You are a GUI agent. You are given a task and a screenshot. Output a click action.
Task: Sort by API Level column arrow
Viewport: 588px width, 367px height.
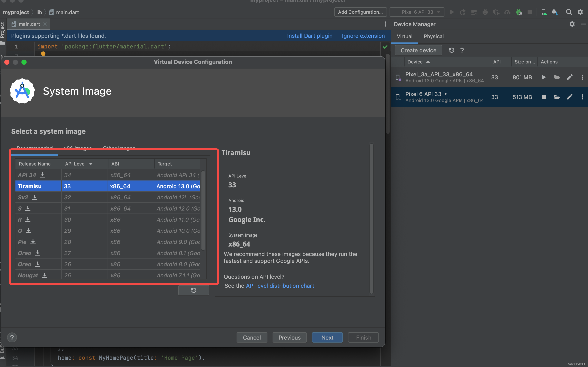click(x=91, y=164)
